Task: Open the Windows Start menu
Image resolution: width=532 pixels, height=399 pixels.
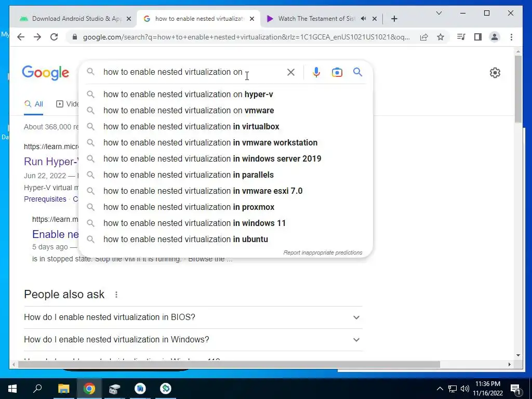Action: tap(12, 389)
